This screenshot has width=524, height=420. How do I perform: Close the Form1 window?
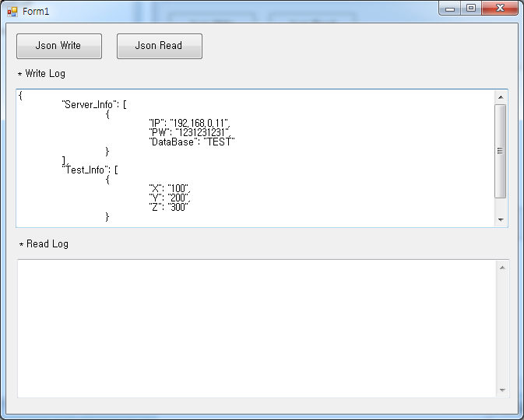[500, 9]
